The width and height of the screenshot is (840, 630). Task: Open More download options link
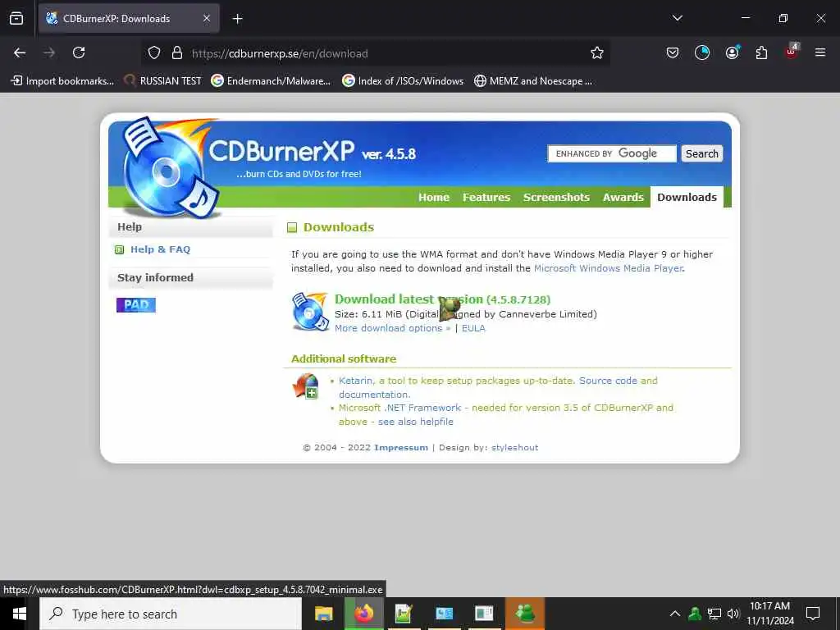point(393,328)
